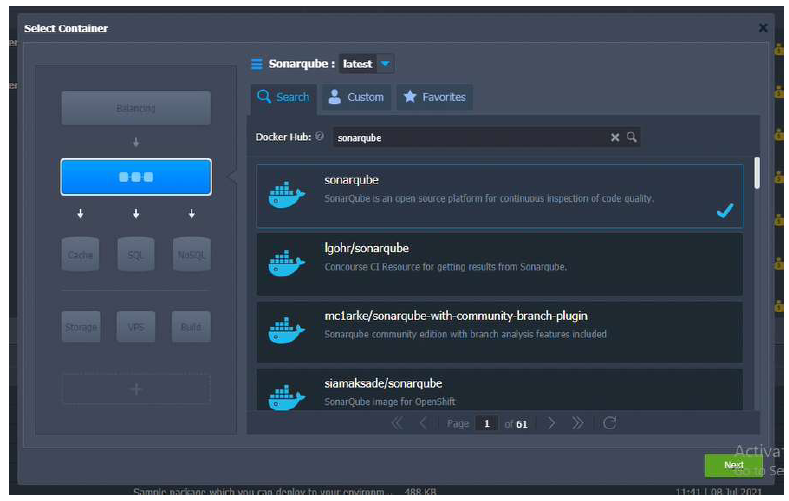Select the Build node block
The height and width of the screenshot is (501, 789).
coord(191,327)
